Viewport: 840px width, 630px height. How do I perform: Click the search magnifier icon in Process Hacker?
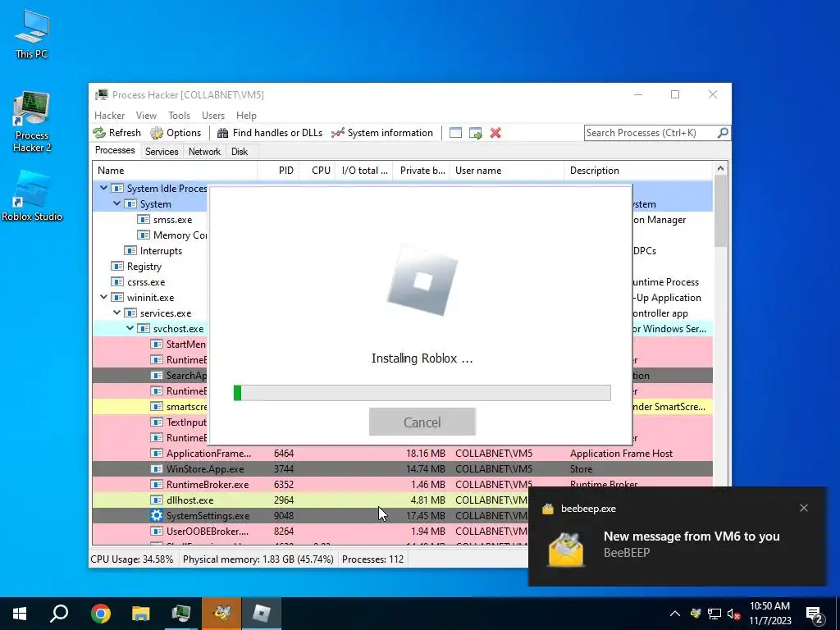[723, 132]
